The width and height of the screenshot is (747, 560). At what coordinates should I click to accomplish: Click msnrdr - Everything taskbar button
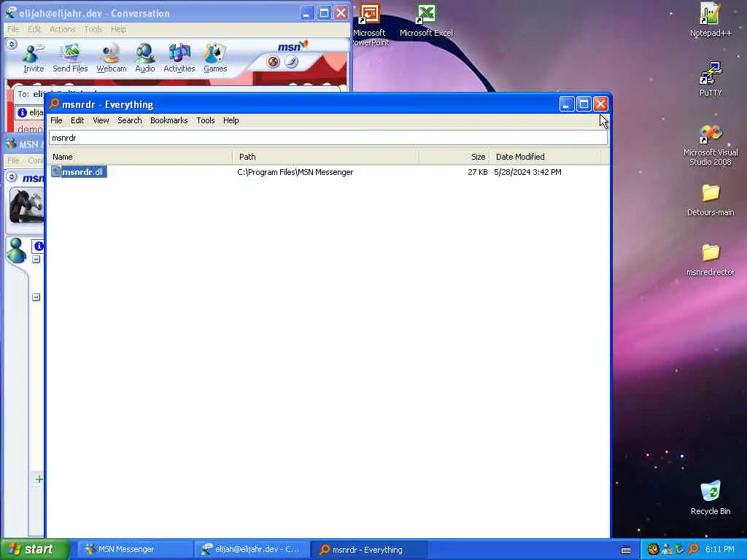click(x=368, y=550)
